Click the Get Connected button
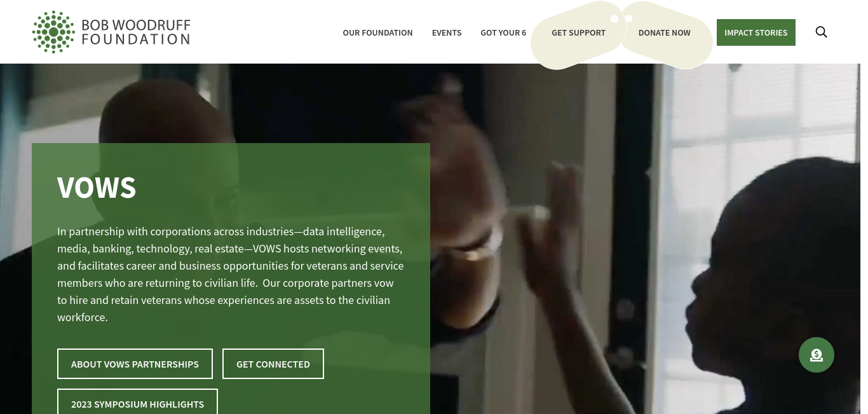The width and height of the screenshot is (868, 414). (273, 364)
